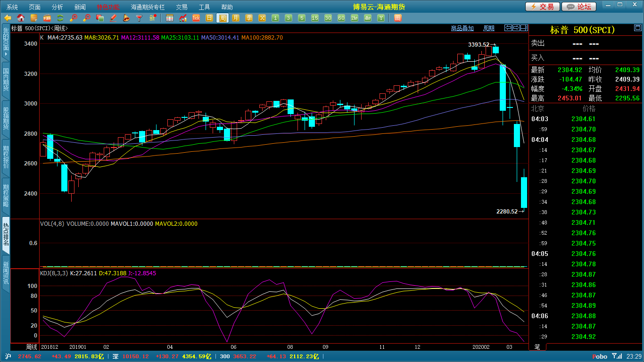This screenshot has width=644, height=362.
Task: Open the red 特色功能 menu
Action: point(108,7)
